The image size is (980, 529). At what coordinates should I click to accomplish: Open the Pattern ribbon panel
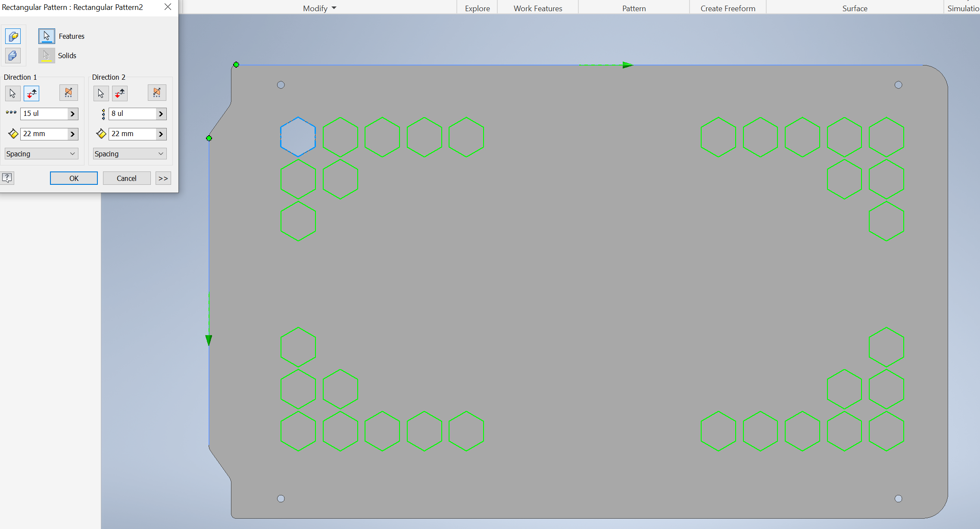pyautogui.click(x=634, y=8)
